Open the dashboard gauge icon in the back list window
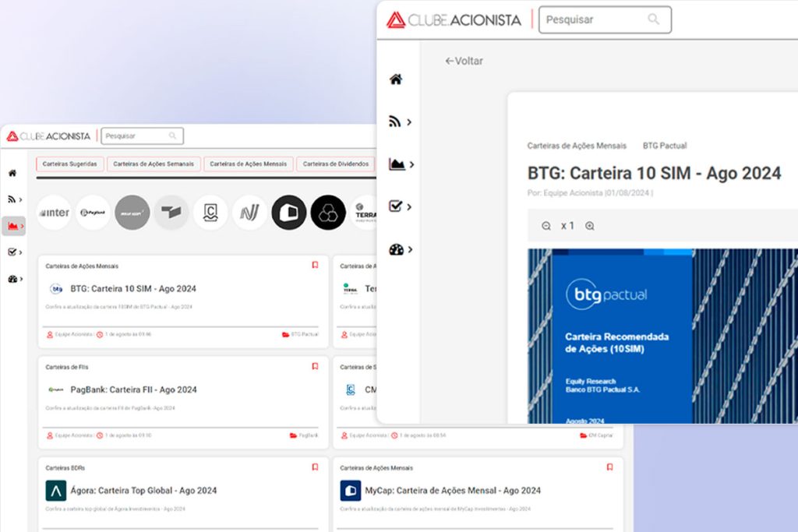This screenshot has width=798, height=532. 12,279
